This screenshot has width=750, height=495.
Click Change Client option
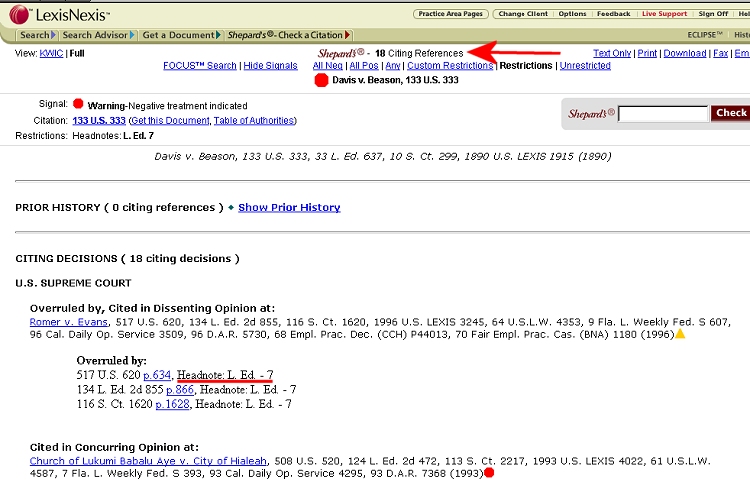(x=523, y=14)
